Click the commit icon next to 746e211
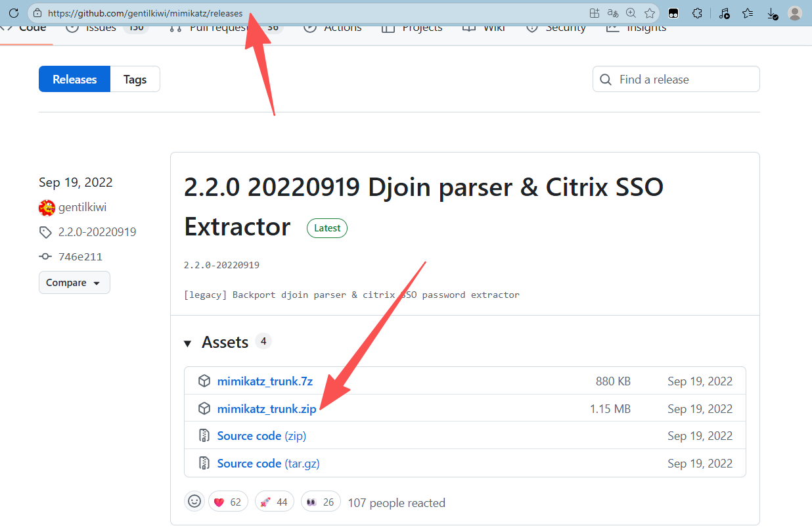Viewport: 812px width, 530px height. [45, 257]
